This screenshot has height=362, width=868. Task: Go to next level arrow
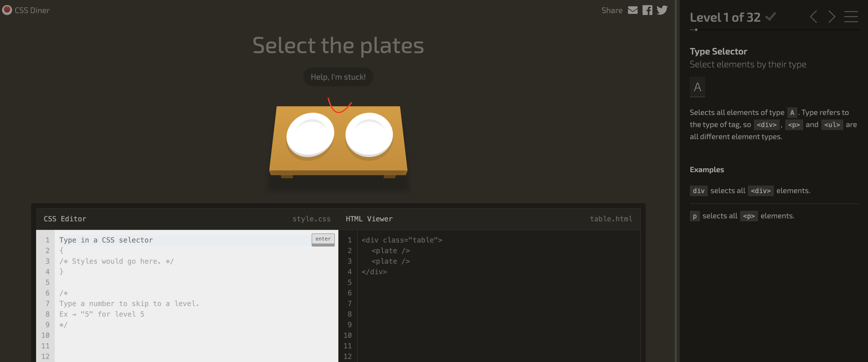pyautogui.click(x=832, y=17)
